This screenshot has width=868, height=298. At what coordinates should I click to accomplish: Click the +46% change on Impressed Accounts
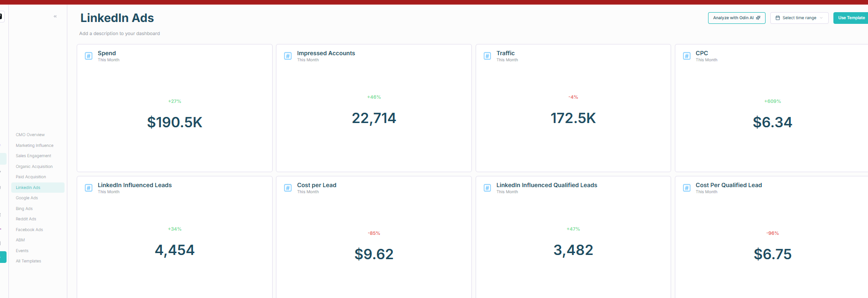point(374,97)
